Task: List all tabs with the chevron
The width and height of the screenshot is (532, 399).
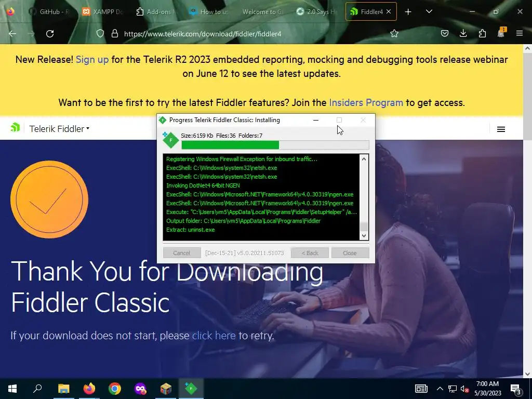Action: pos(429,11)
